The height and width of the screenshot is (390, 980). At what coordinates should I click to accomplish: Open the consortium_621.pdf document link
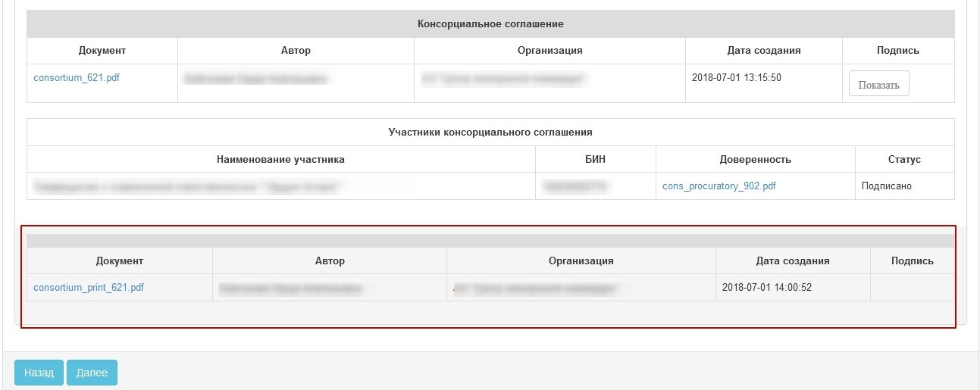(77, 78)
